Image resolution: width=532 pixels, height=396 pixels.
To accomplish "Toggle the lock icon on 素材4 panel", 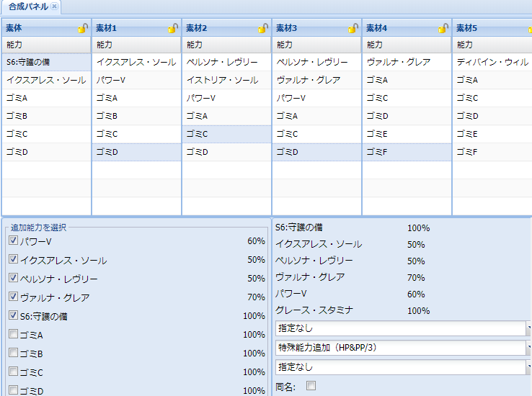I will [x=443, y=28].
